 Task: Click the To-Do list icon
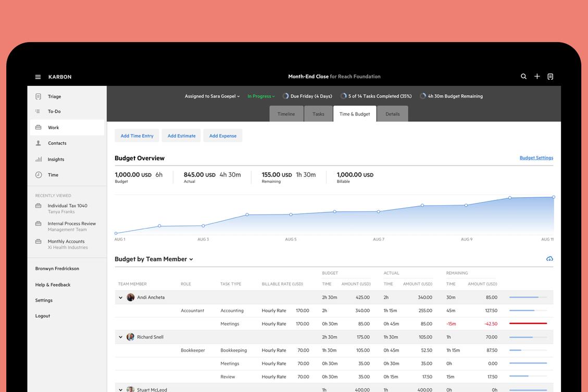pyautogui.click(x=38, y=111)
